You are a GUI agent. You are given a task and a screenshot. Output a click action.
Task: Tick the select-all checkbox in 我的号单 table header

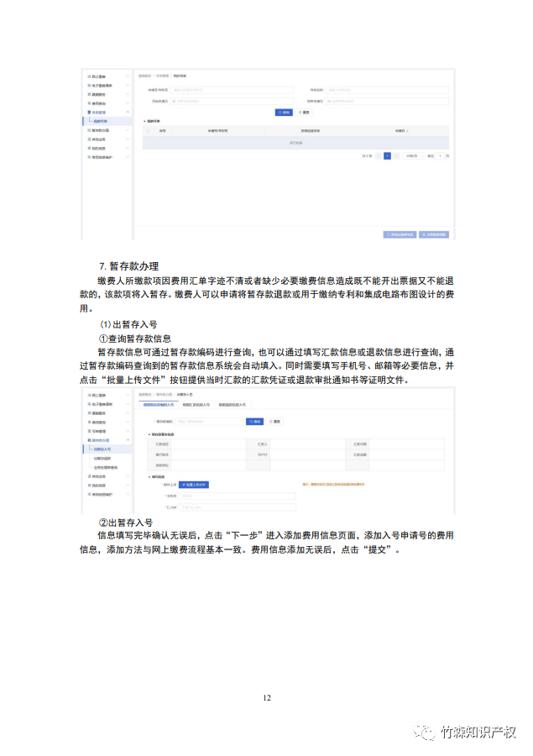coord(149,131)
